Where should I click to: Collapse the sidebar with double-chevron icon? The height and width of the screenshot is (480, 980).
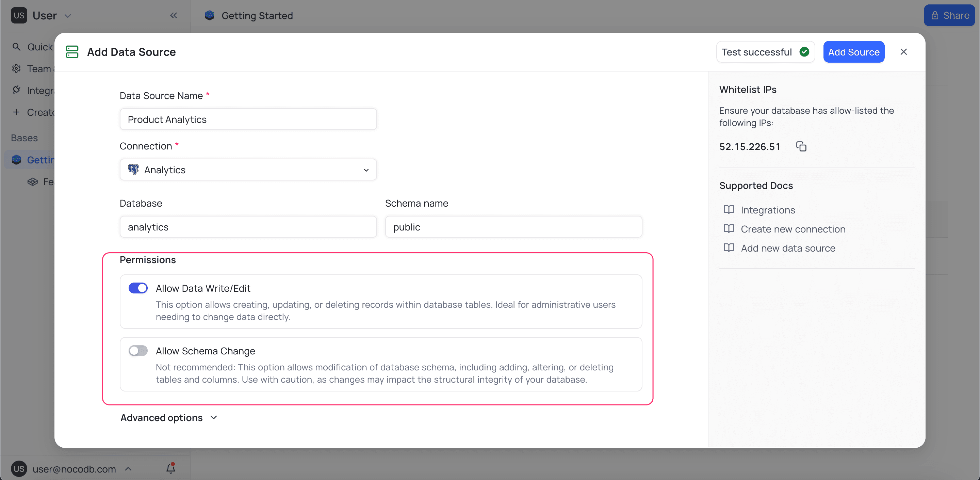coord(174,15)
